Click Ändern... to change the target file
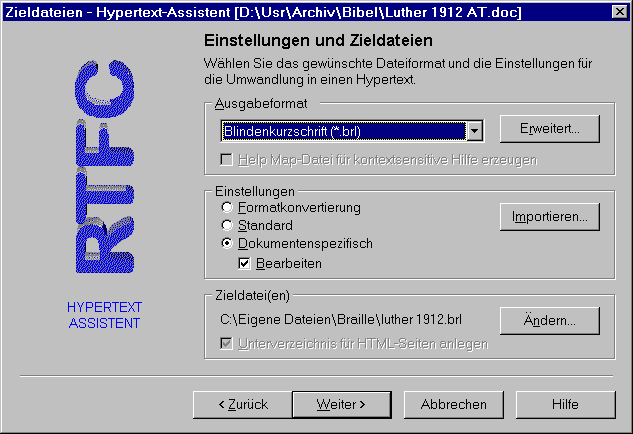Viewport: 633px width, 434px height. coord(549,321)
